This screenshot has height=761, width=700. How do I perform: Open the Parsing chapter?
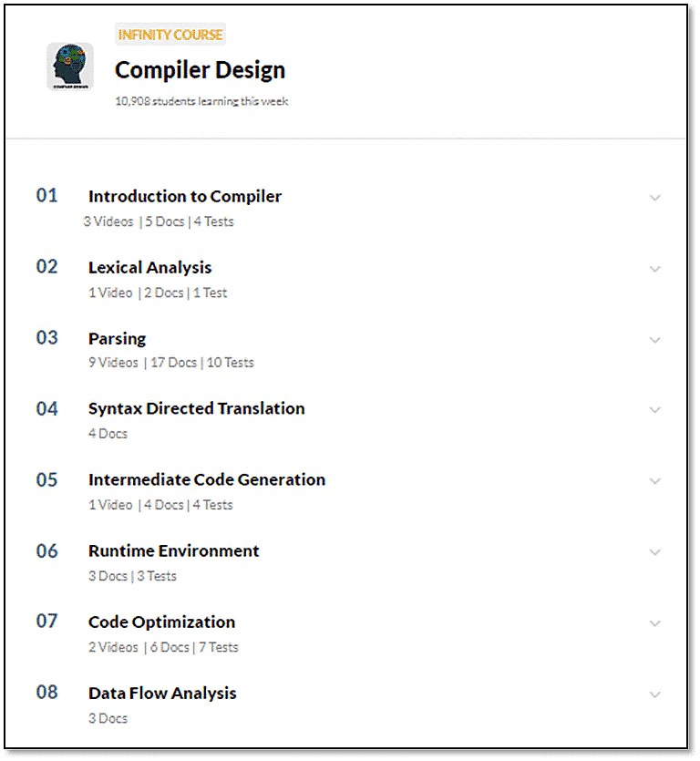pos(116,338)
